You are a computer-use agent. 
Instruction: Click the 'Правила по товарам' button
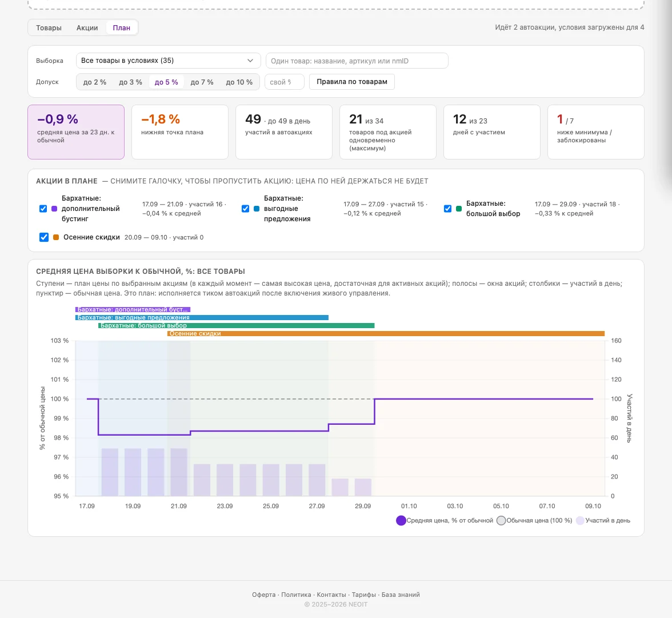coord(352,82)
